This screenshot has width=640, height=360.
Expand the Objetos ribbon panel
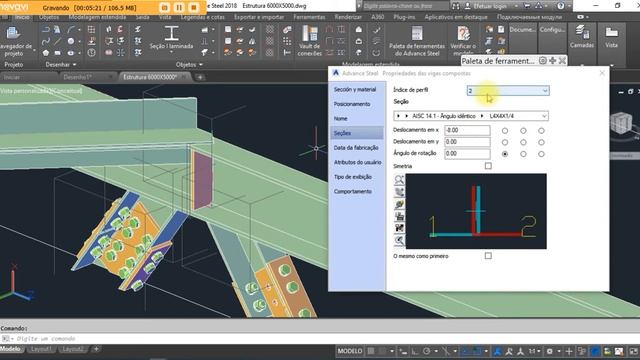189,64
